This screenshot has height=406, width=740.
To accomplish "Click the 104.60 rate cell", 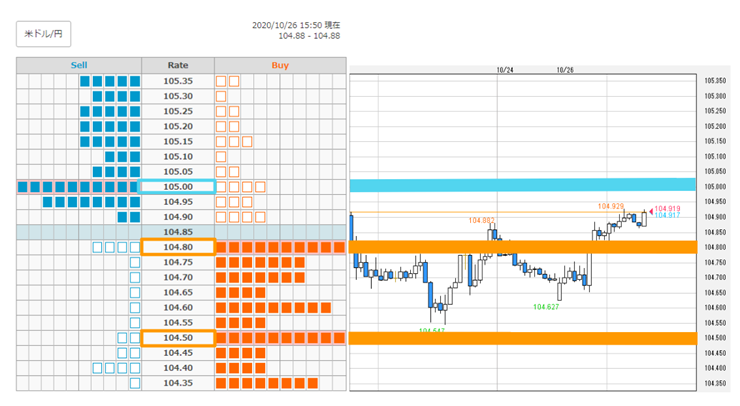I will tap(178, 308).
